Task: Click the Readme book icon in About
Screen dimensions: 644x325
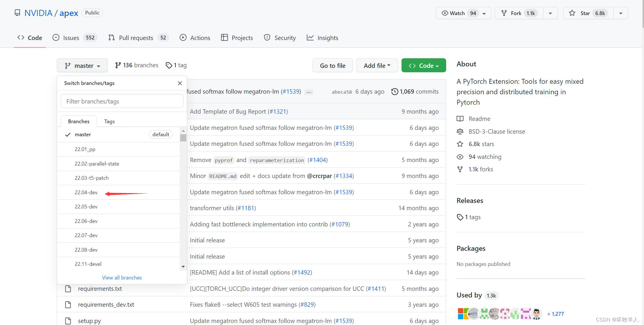Action: tap(460, 119)
